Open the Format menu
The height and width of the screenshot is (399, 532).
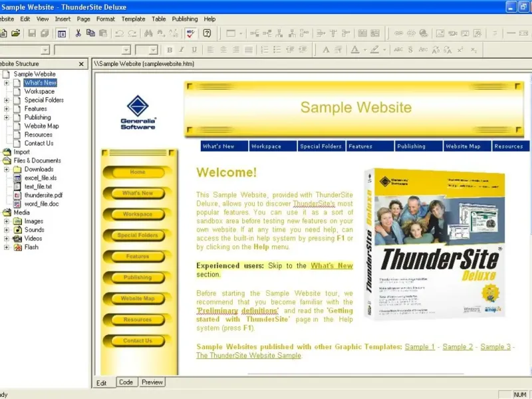pyautogui.click(x=106, y=19)
